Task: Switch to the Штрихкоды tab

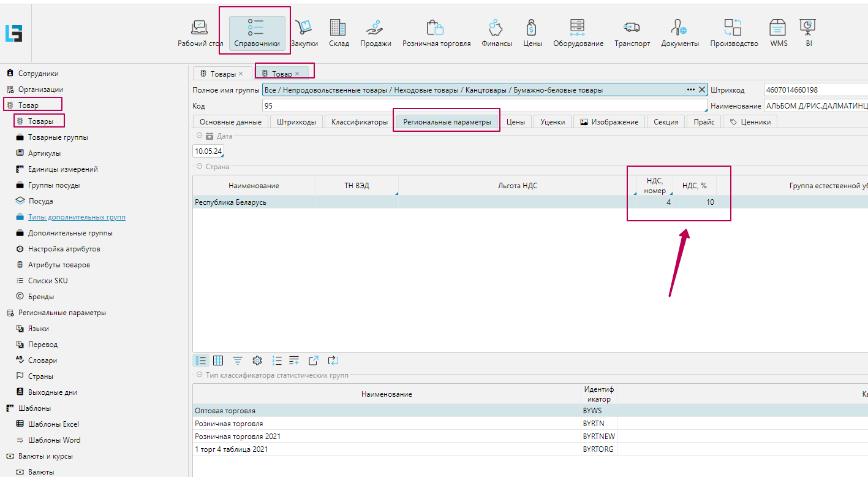Action: tap(296, 122)
